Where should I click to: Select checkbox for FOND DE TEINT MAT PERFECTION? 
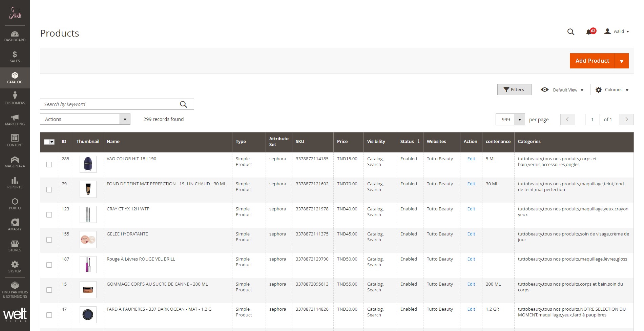pos(49,190)
